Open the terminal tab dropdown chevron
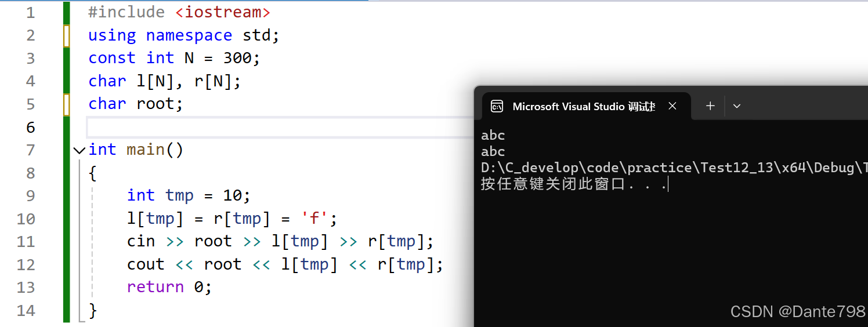 (737, 106)
